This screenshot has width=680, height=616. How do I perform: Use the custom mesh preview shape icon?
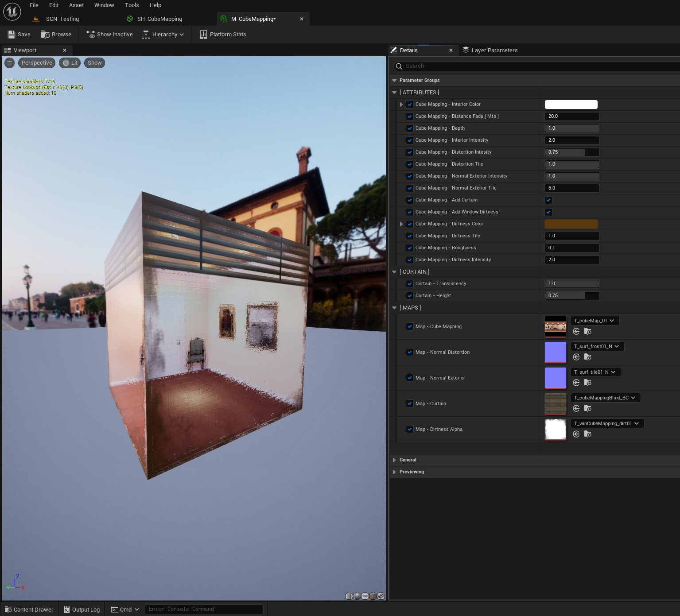(381, 596)
